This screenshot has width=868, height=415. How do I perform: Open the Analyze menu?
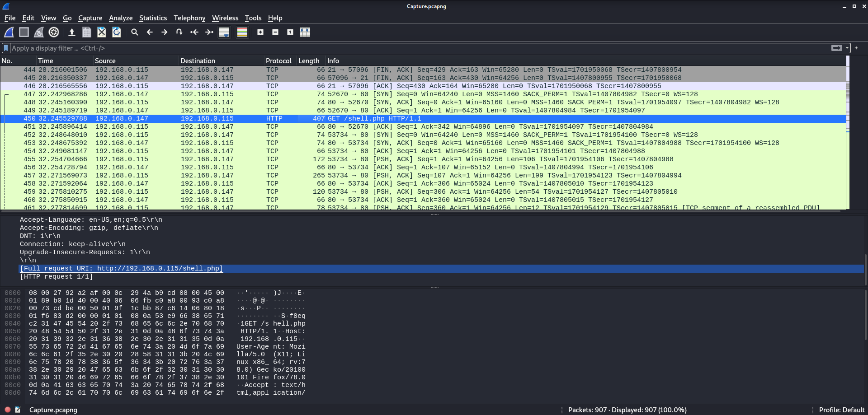pyautogui.click(x=121, y=18)
